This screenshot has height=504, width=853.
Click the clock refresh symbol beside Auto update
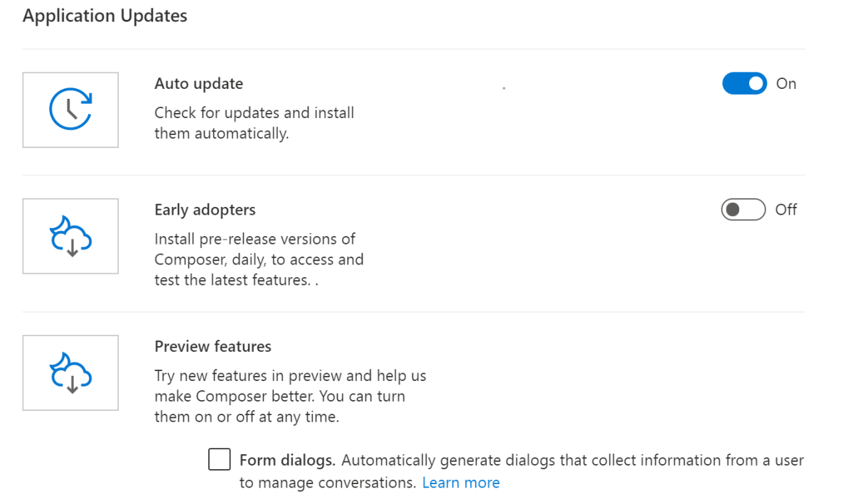pyautogui.click(x=70, y=109)
